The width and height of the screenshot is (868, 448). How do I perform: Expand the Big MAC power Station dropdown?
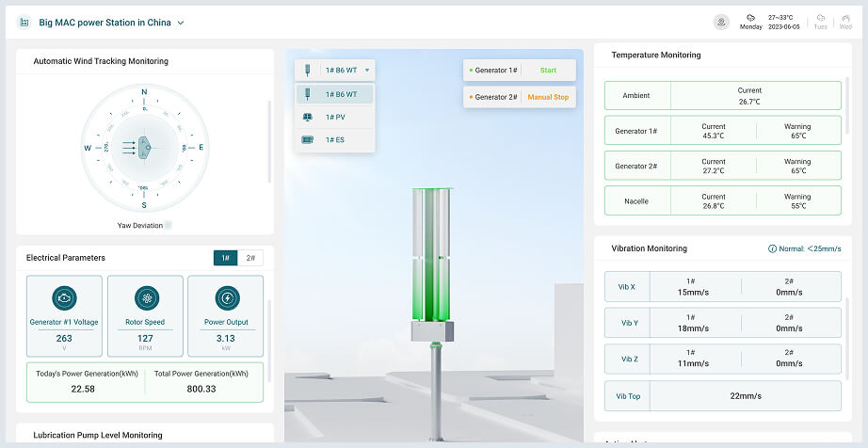coord(181,23)
